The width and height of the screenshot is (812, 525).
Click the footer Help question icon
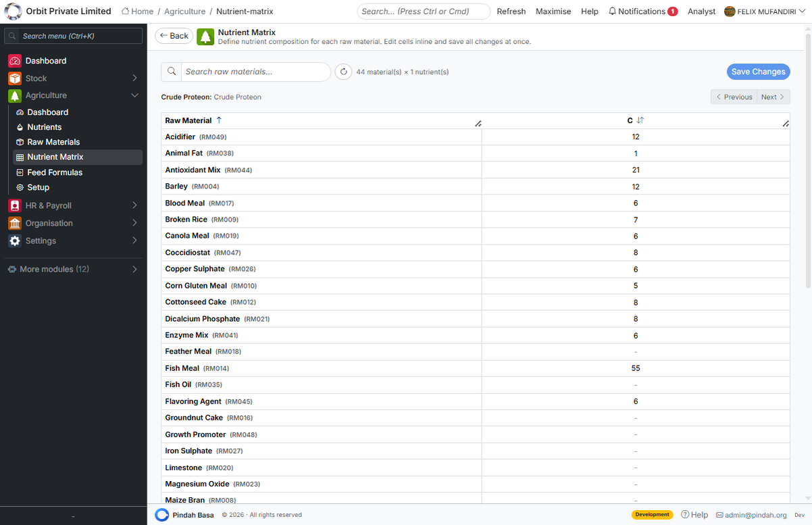(685, 515)
